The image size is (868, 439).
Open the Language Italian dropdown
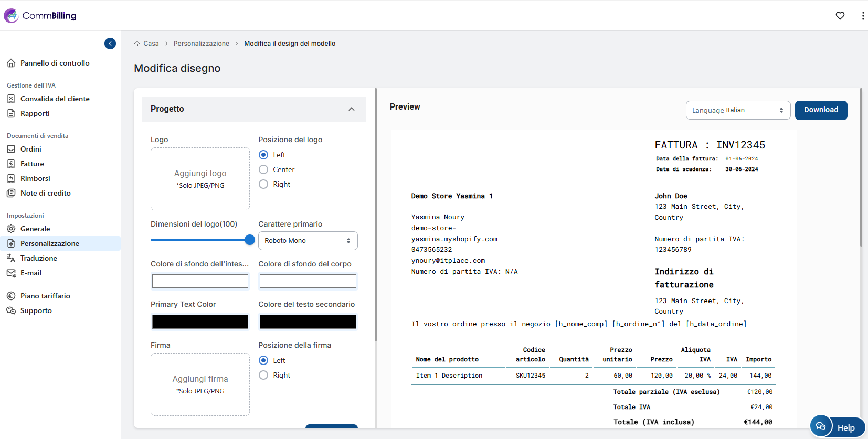pyautogui.click(x=737, y=110)
